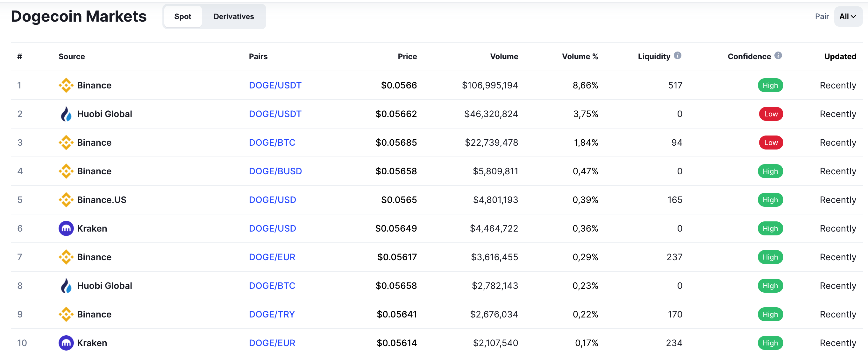Viewport: 868px width, 355px height.
Task: Click the Dogecoin Markets heading
Action: [79, 16]
